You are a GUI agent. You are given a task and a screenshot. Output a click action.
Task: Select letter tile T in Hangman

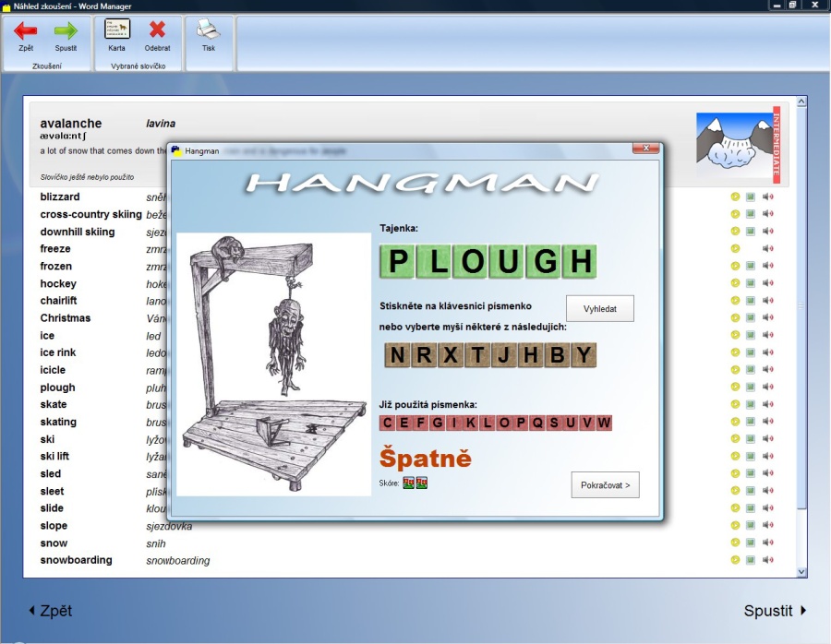[x=476, y=355]
